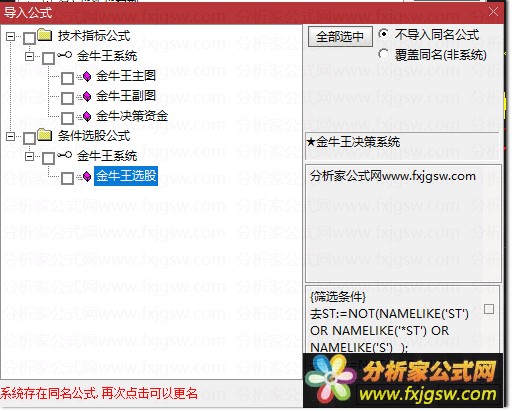Select the highlighted 金牛王选股 row
The width and height of the screenshot is (513, 411).
126,176
